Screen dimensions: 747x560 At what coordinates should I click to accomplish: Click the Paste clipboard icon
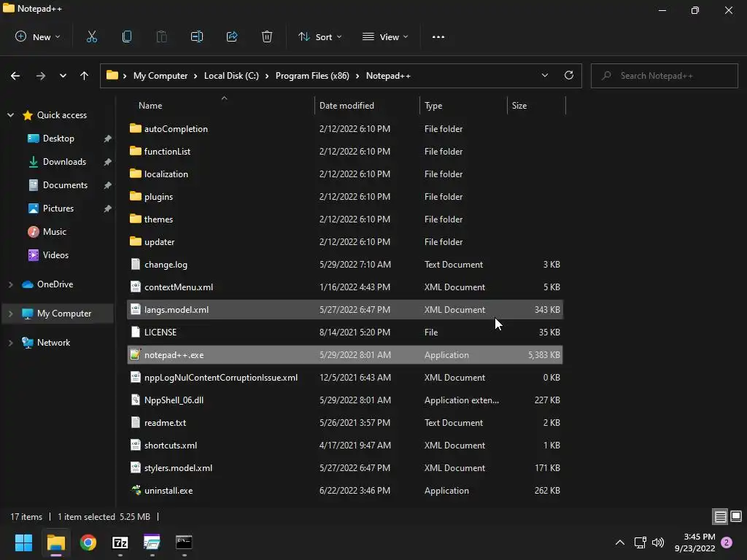(x=161, y=36)
